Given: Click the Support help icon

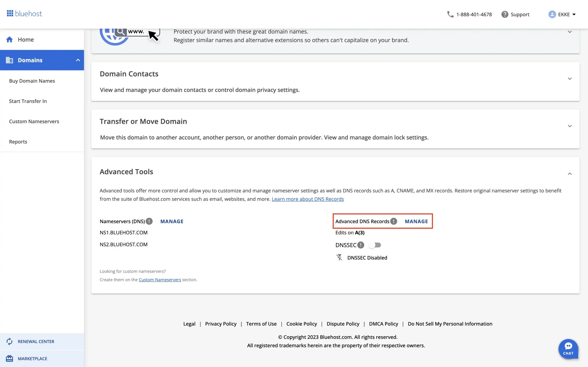Looking at the screenshot, I should click(505, 14).
